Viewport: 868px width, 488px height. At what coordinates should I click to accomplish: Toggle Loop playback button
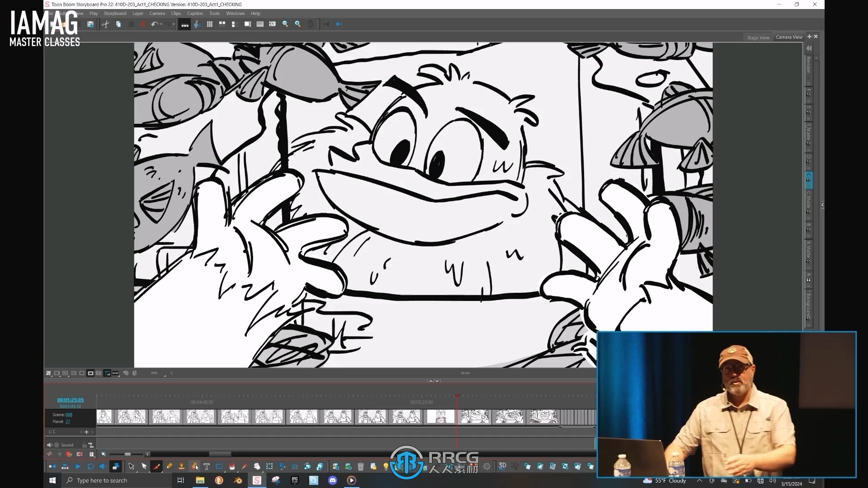pos(90,466)
